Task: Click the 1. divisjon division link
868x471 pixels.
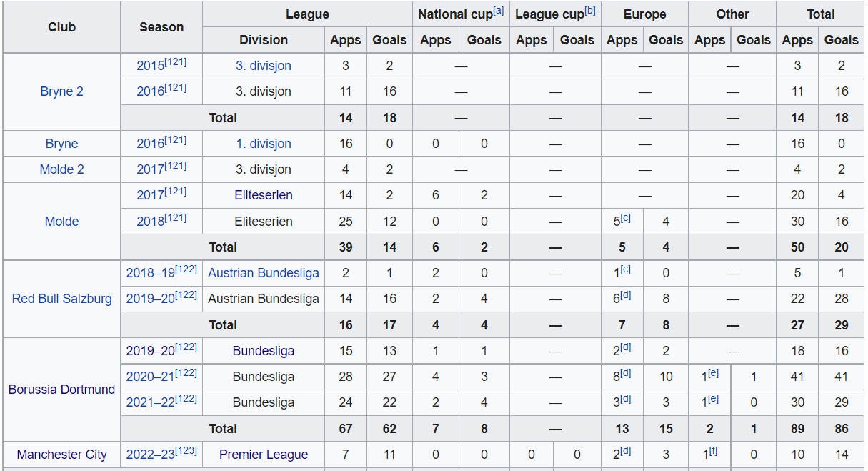Action: (x=264, y=144)
